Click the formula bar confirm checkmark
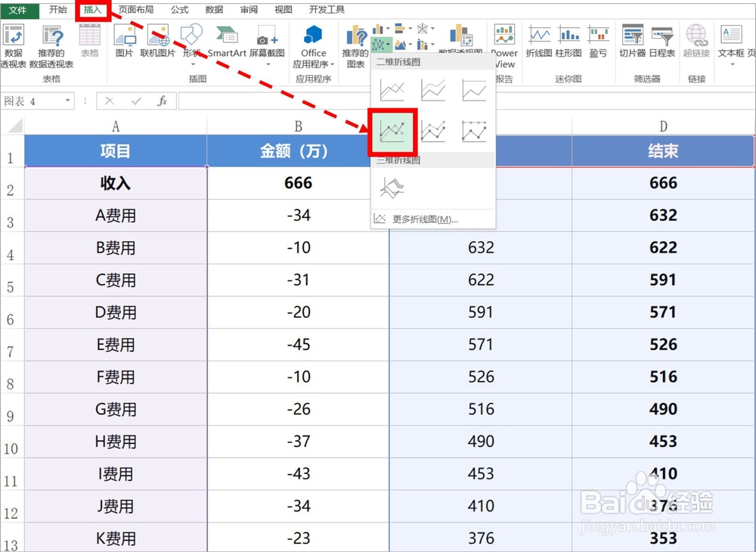This screenshot has width=756, height=552. (x=136, y=101)
